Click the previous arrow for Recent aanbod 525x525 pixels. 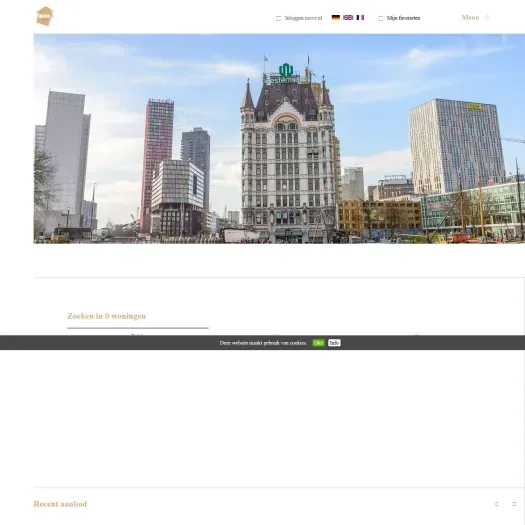pos(497,504)
